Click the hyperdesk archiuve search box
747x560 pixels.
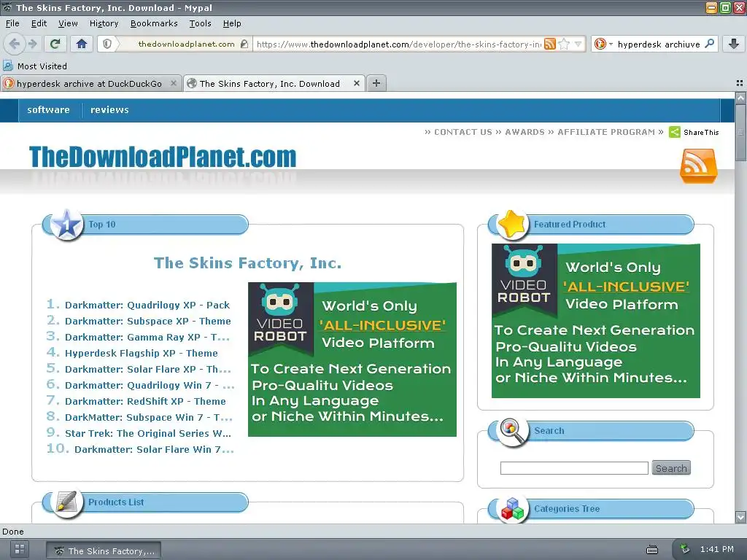pyautogui.click(x=659, y=44)
